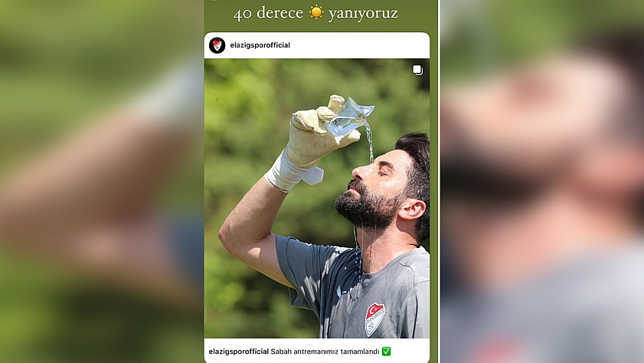Click the green checkmark emoji in the caption
The image size is (644, 363).
coord(386,351)
